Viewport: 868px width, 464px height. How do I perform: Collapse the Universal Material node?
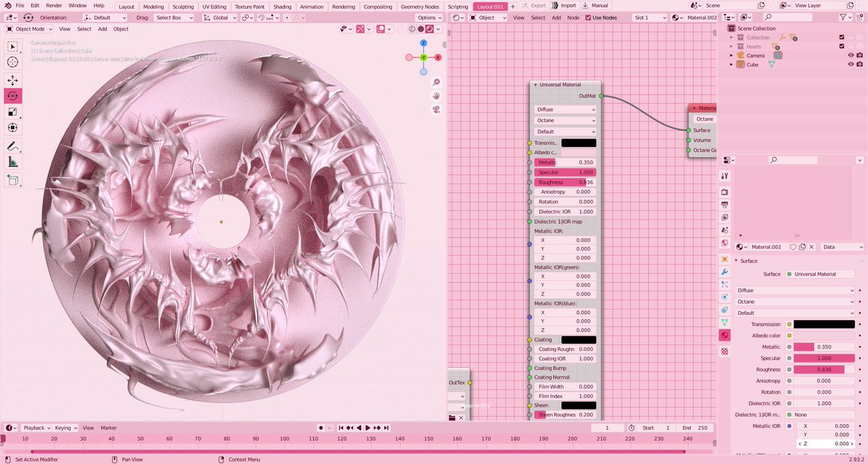pyautogui.click(x=535, y=85)
